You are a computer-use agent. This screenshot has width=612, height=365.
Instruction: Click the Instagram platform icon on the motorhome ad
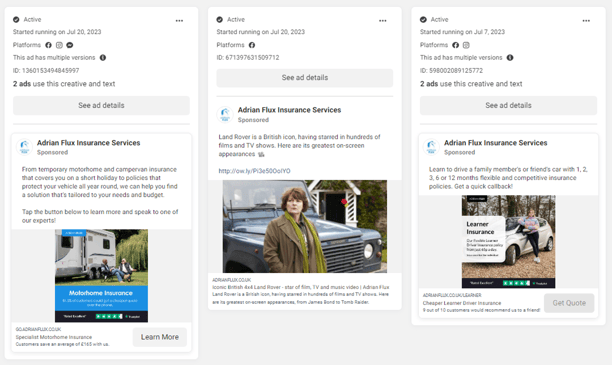59,45
